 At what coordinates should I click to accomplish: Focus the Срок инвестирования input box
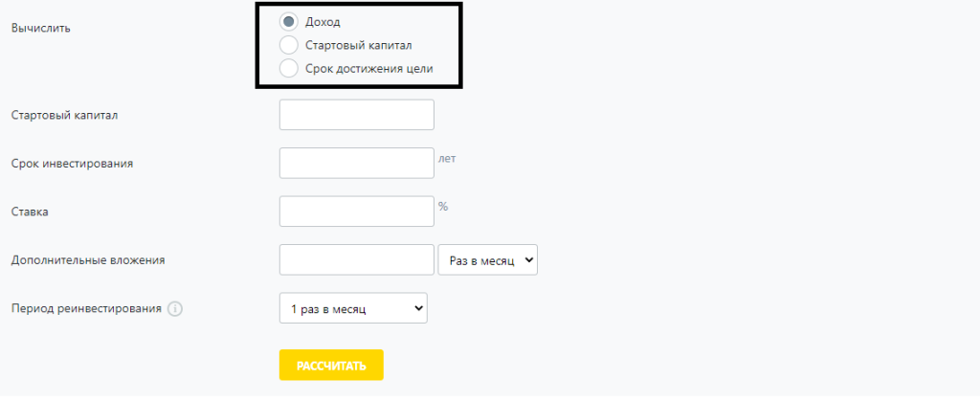pyautogui.click(x=357, y=163)
